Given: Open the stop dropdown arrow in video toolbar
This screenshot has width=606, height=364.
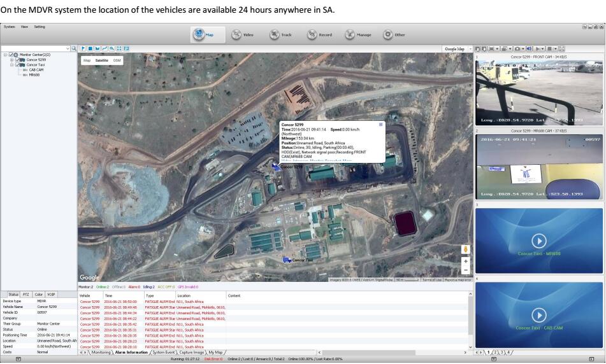Looking at the screenshot, I should click(x=556, y=48).
